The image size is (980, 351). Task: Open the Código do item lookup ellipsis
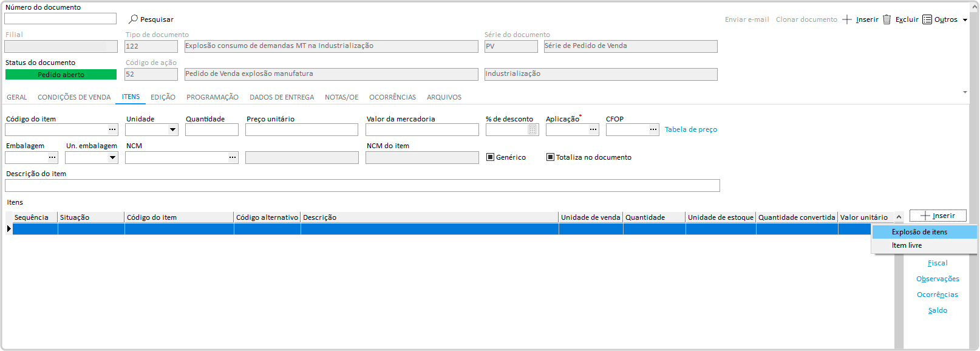click(112, 129)
